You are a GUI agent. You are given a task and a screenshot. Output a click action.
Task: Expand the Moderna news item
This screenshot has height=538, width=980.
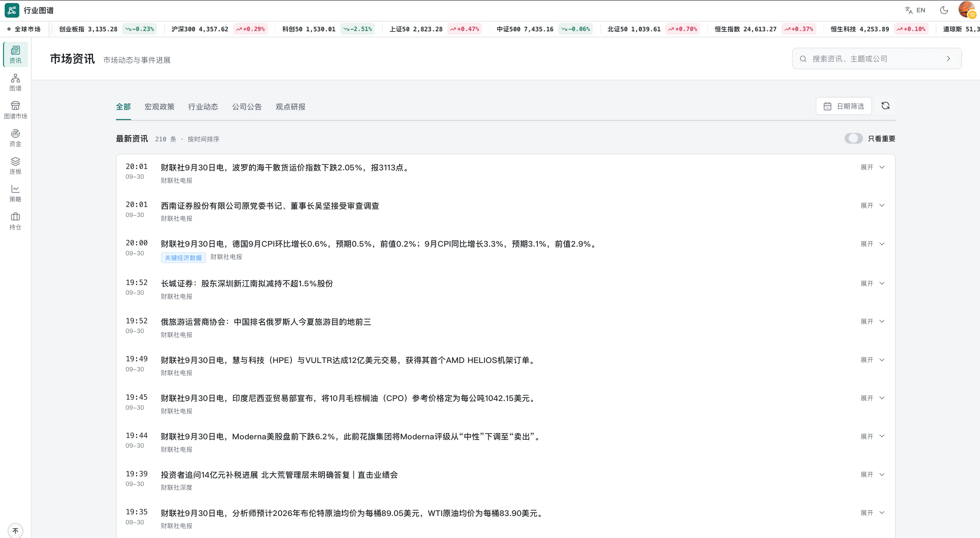point(872,436)
